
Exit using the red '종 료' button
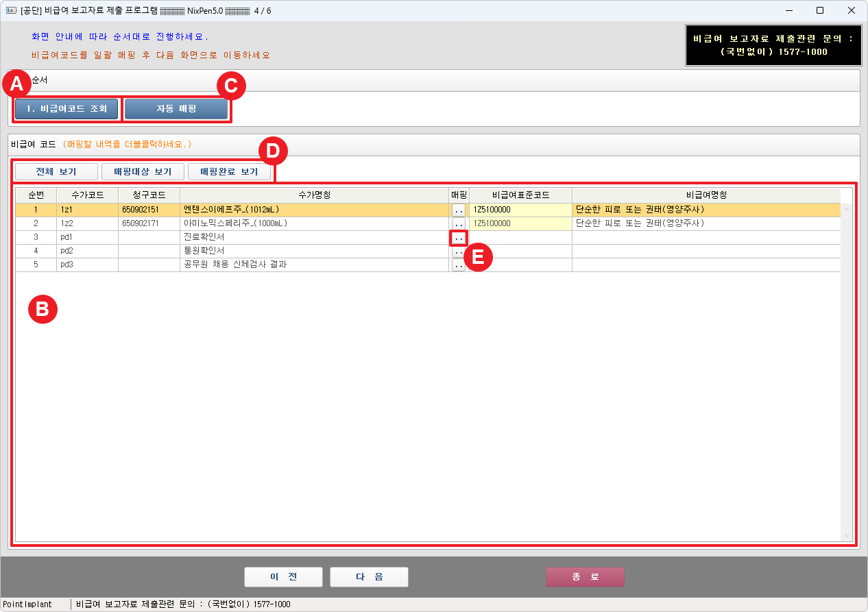tap(585, 577)
